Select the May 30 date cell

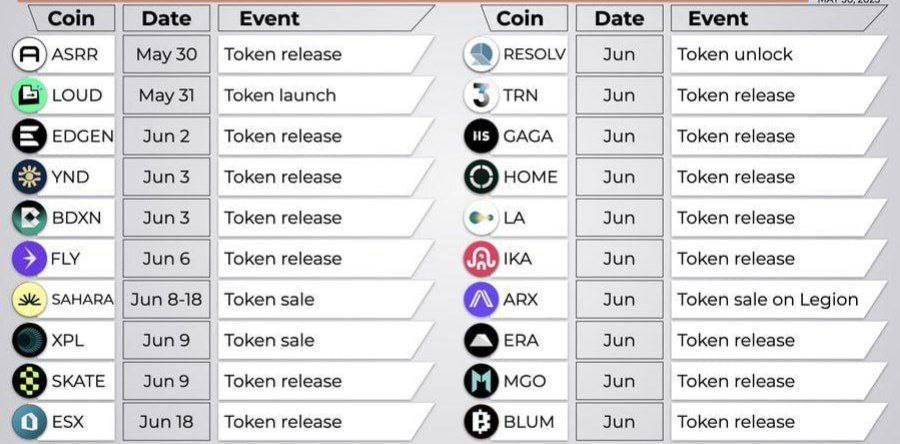[166, 54]
